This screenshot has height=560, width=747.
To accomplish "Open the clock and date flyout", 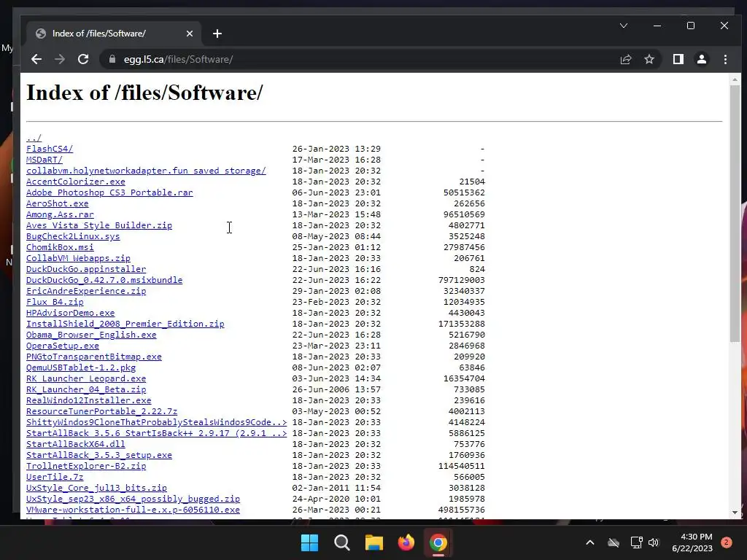I will click(x=692, y=542).
